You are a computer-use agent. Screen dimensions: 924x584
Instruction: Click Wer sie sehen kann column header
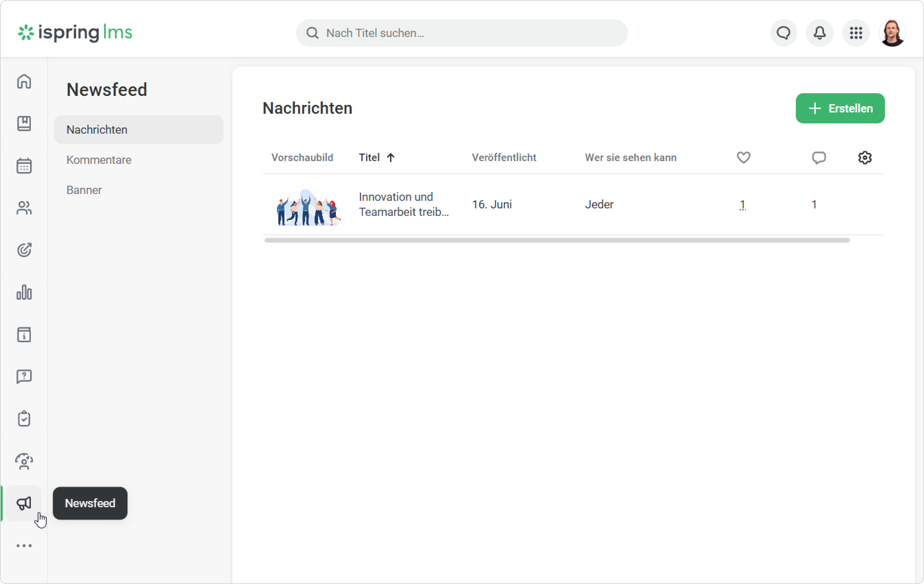coord(631,157)
